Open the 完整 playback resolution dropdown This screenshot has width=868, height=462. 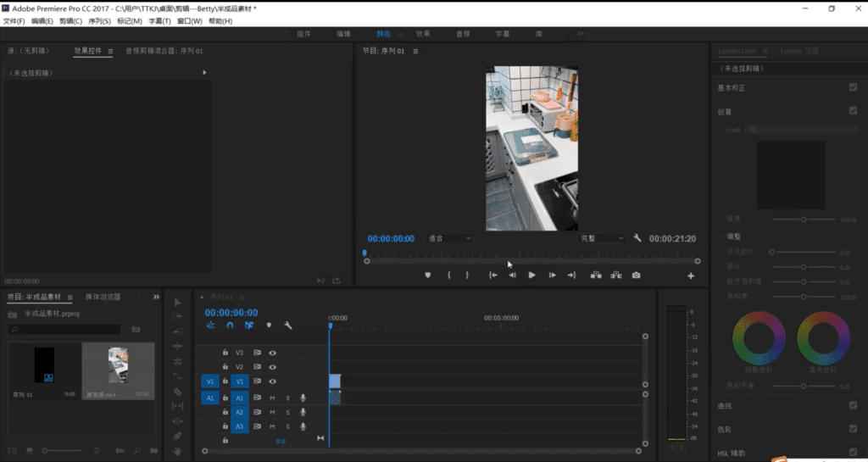[602, 238]
